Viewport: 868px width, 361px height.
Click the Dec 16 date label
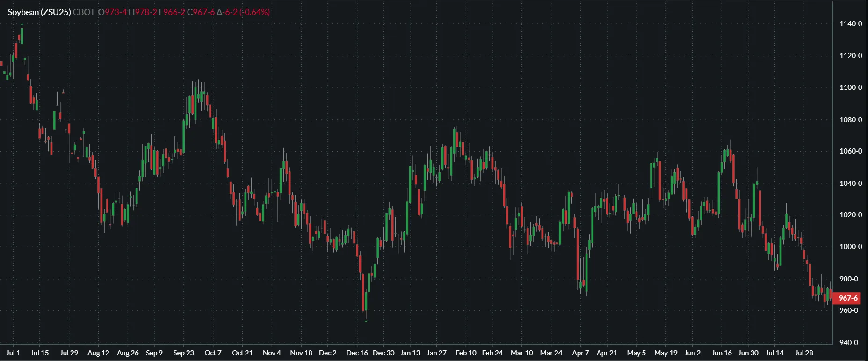[357, 353]
